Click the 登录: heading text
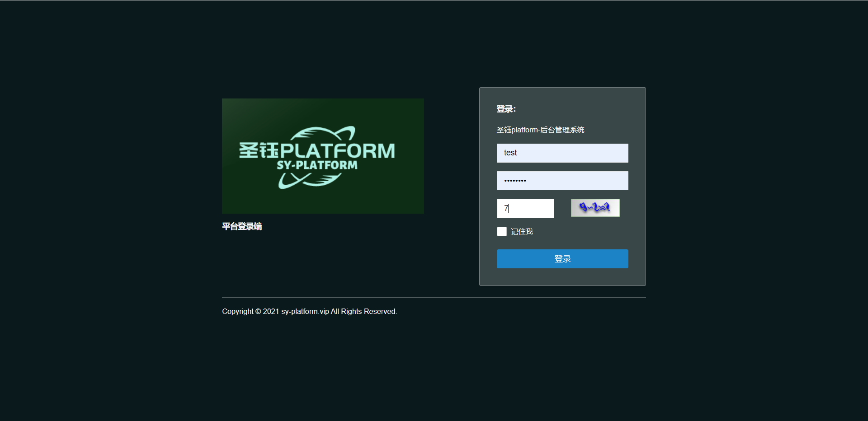This screenshot has height=421, width=868. 506,109
